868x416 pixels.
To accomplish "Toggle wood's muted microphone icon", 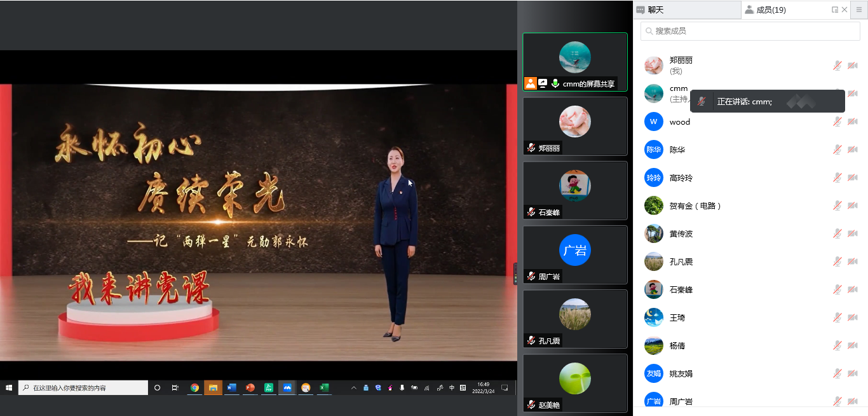I will point(837,121).
